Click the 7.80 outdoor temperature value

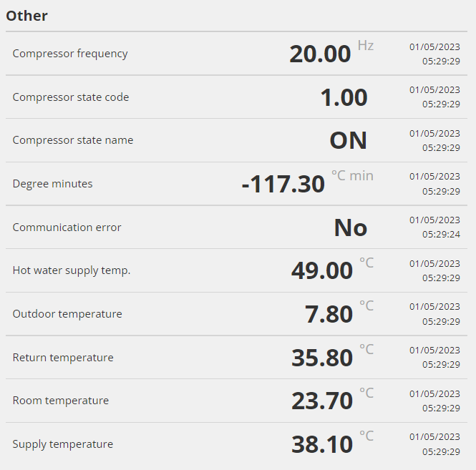pos(329,314)
